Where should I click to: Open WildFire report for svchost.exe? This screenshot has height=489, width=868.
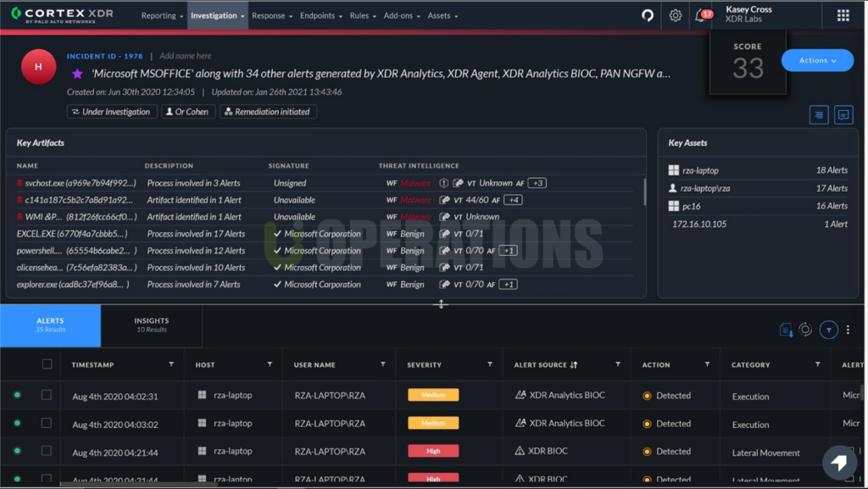pos(457,183)
